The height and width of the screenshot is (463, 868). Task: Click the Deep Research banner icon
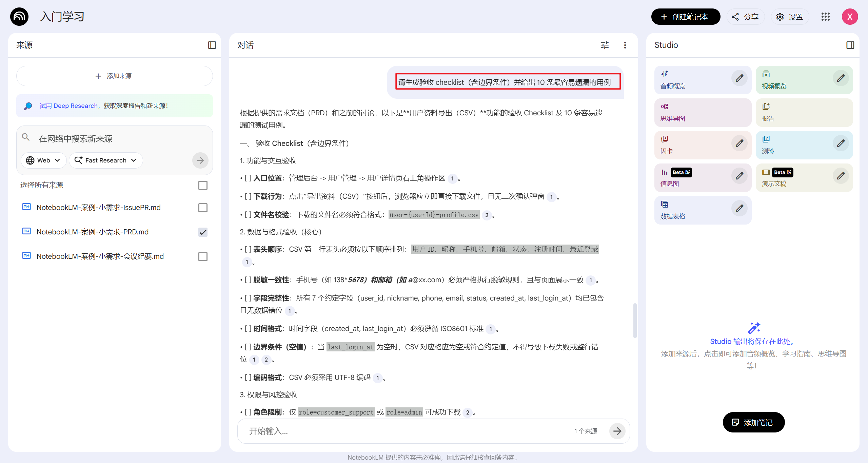click(28, 106)
